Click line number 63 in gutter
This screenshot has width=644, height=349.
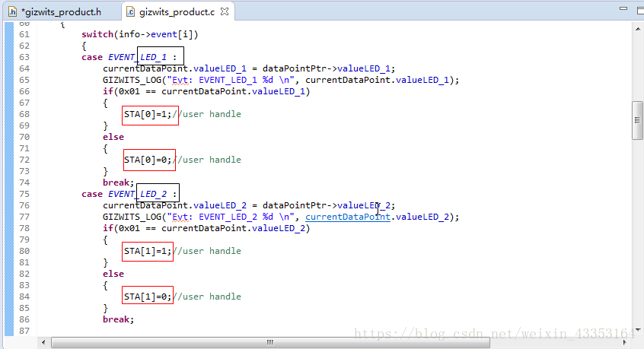pyautogui.click(x=24, y=57)
